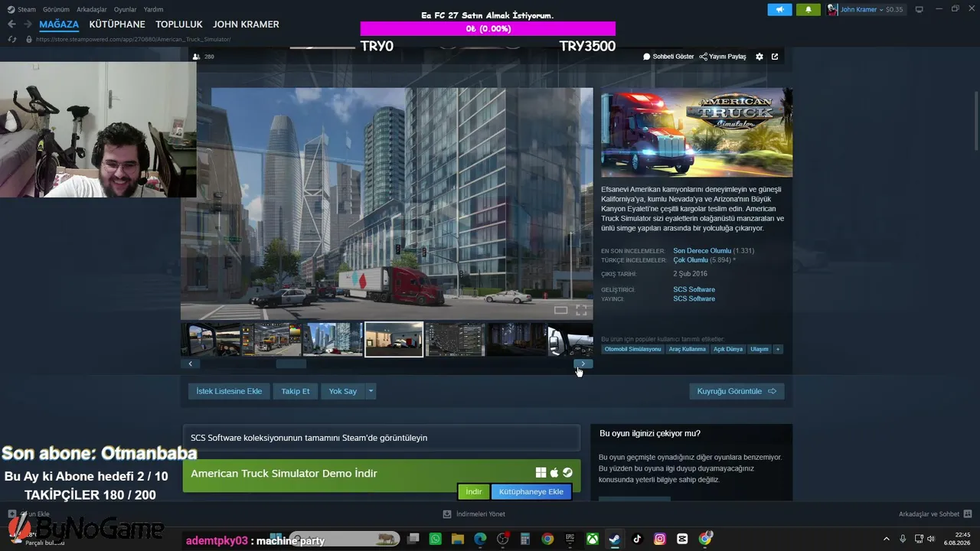980x551 pixels.
Task: Click Yayını Paylaş share link
Action: click(723, 57)
